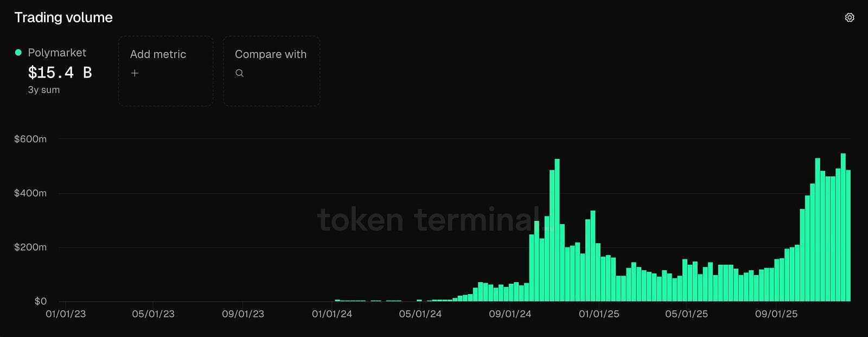The height and width of the screenshot is (337, 868).
Task: Click the $15.4 B total value
Action: click(x=60, y=72)
